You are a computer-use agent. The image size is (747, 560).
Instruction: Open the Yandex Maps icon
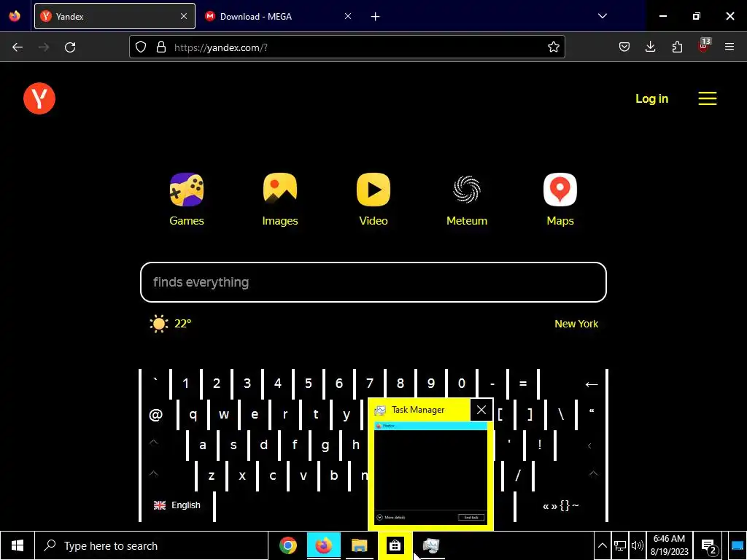click(560, 190)
